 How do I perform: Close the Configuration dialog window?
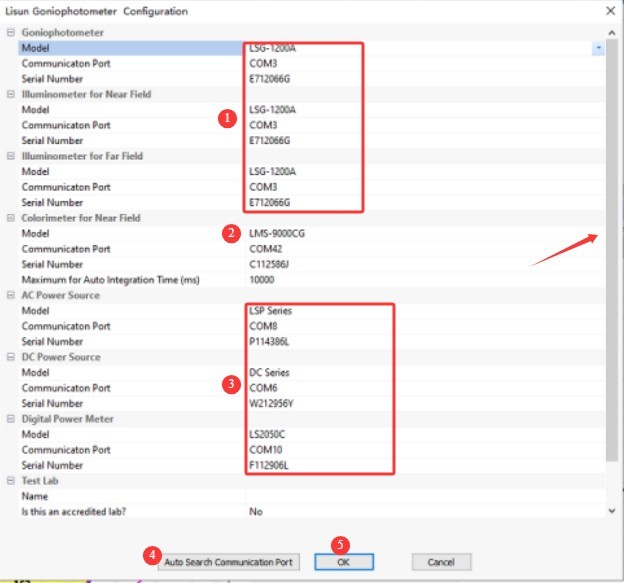(610, 11)
